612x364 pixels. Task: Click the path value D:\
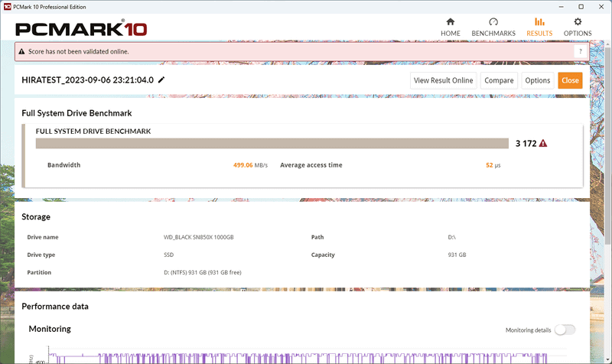click(451, 237)
